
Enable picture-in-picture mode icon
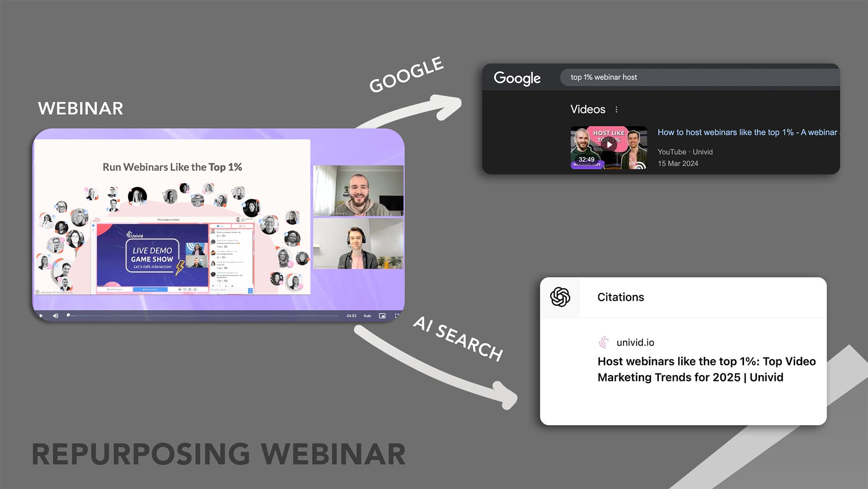click(382, 316)
